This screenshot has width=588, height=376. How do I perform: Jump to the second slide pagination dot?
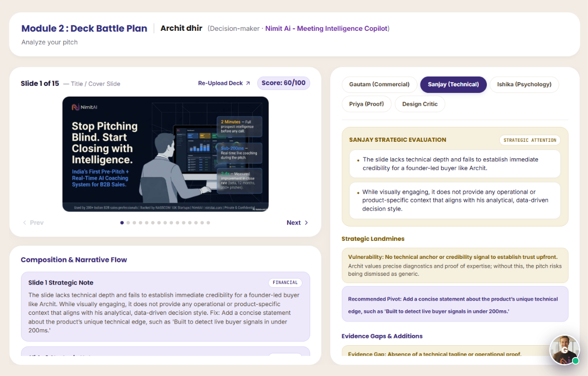(x=128, y=222)
